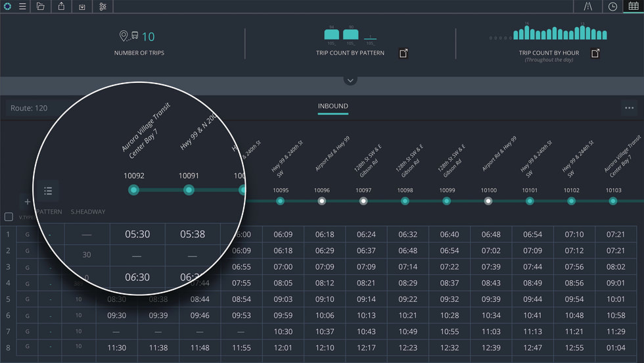Image resolution: width=644 pixels, height=363 pixels.
Task: Toggle the select-all trips checkbox
Action: [9, 216]
